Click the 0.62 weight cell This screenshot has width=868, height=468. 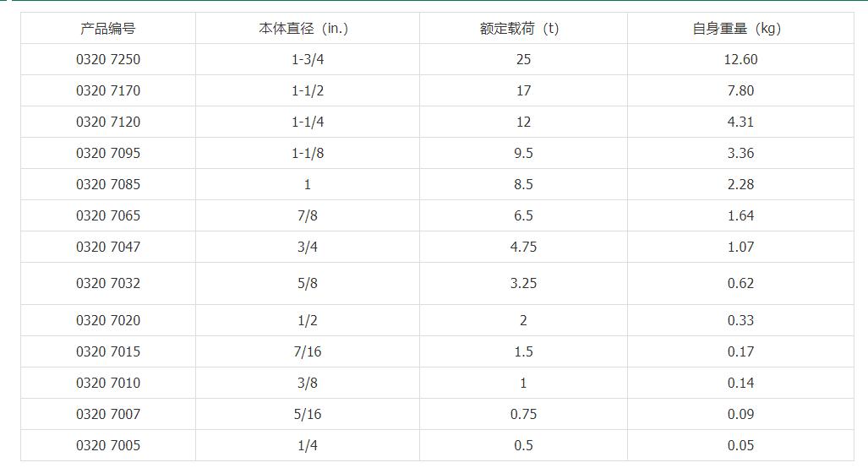click(740, 283)
